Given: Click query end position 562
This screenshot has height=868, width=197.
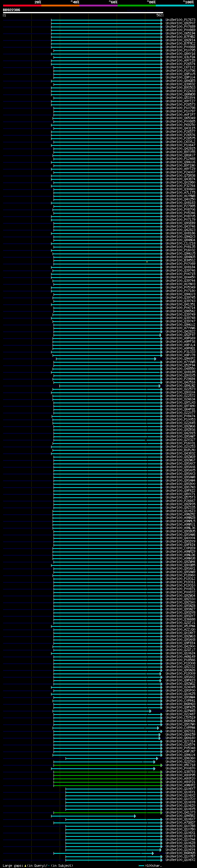Looking at the screenshot, I should (159, 15).
